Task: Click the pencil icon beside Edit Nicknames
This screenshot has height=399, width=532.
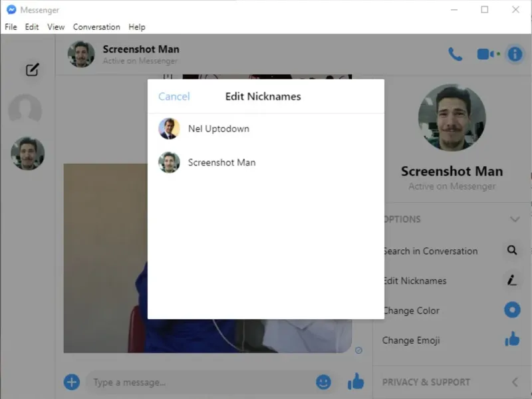Action: pyautogui.click(x=511, y=280)
